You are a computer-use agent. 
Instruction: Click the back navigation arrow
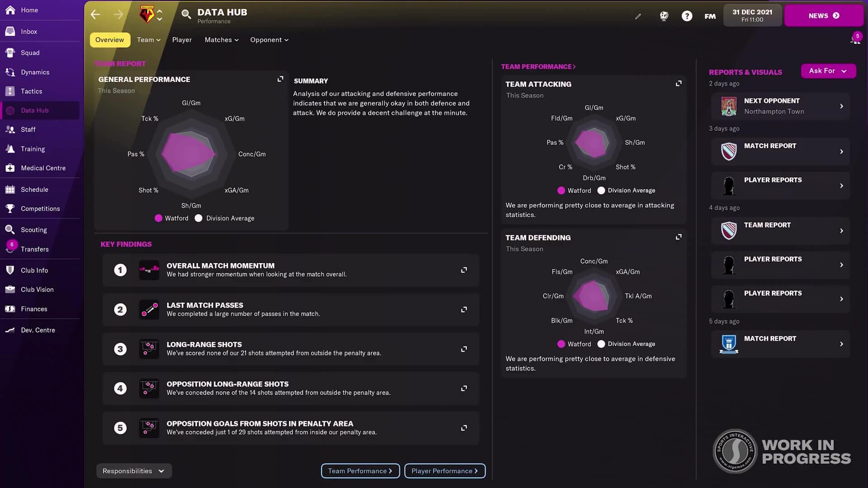pyautogui.click(x=95, y=14)
